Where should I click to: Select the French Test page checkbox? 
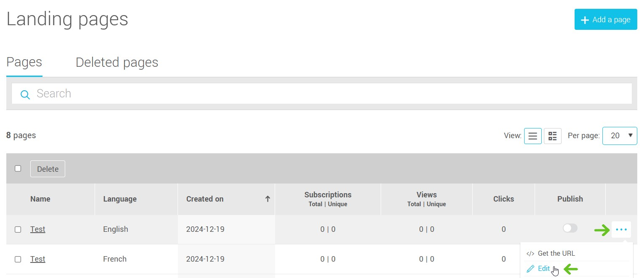tap(18, 259)
